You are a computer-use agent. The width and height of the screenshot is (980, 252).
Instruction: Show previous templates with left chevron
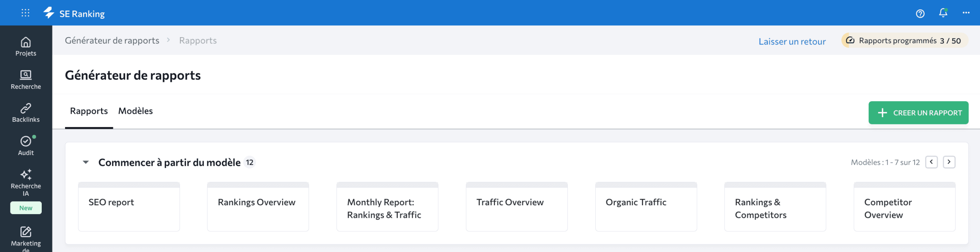(931, 162)
